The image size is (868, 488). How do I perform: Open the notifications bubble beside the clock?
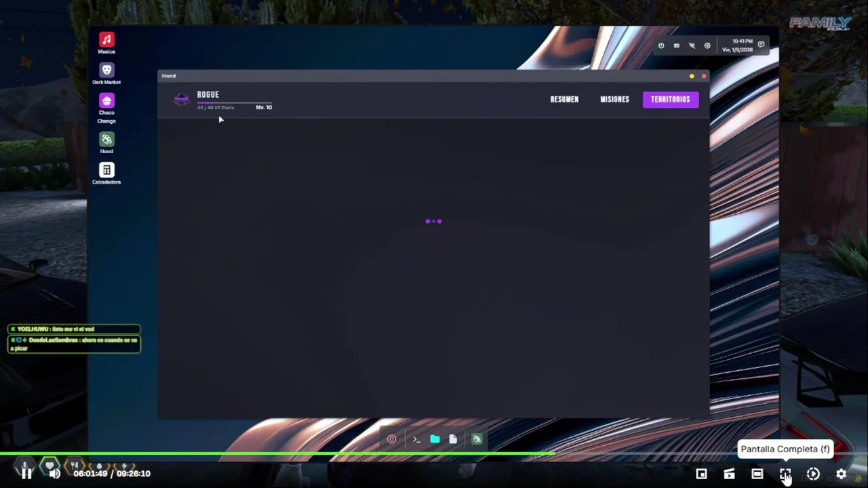click(761, 45)
